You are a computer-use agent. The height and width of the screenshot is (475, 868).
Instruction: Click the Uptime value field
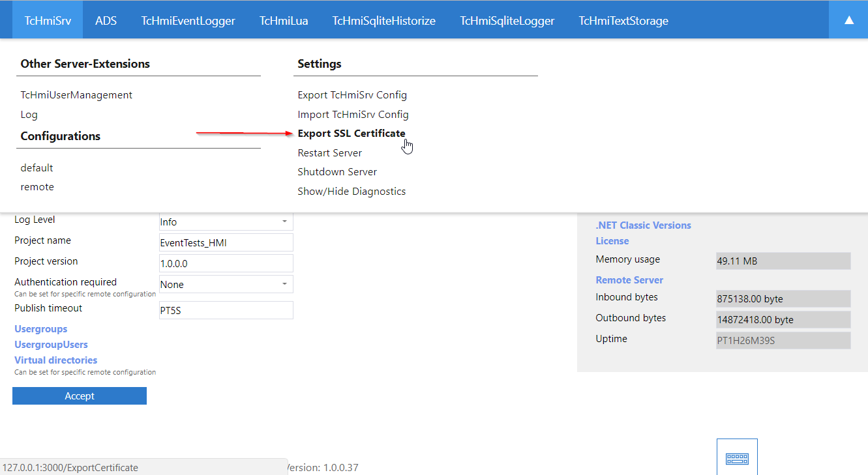point(783,340)
